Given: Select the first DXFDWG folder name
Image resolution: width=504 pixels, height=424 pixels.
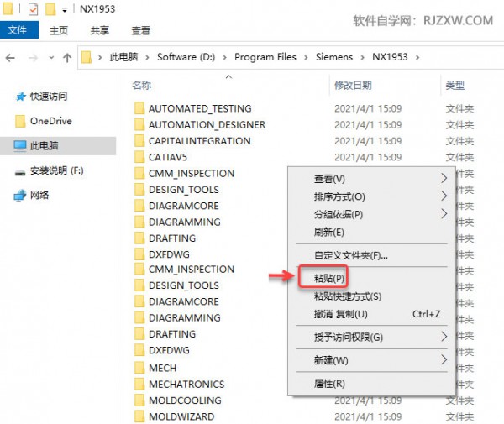Looking at the screenshot, I should (169, 254).
